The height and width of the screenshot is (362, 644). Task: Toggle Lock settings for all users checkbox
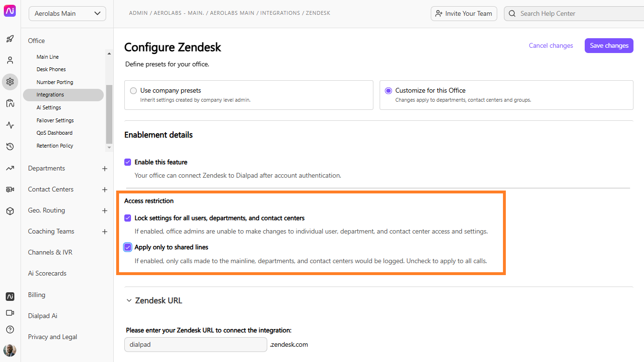pyautogui.click(x=128, y=218)
